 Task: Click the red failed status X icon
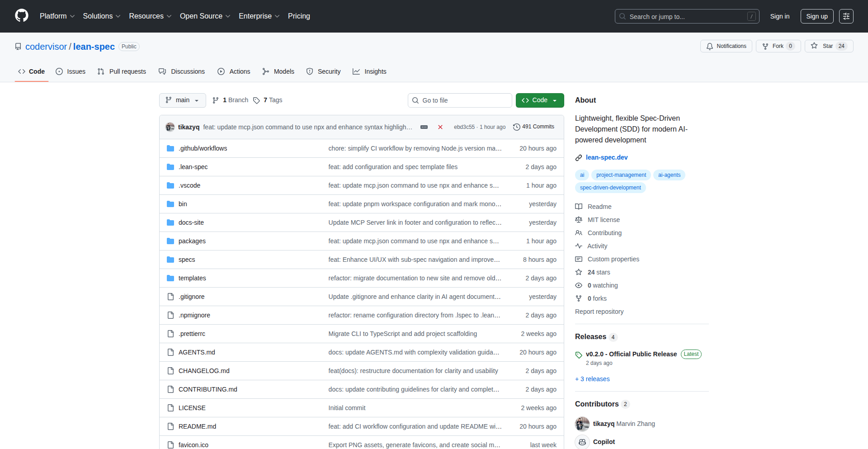coord(440,127)
